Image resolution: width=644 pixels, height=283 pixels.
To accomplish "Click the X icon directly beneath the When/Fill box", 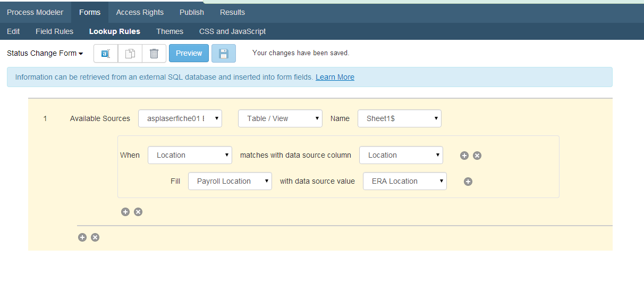I will tap(138, 212).
